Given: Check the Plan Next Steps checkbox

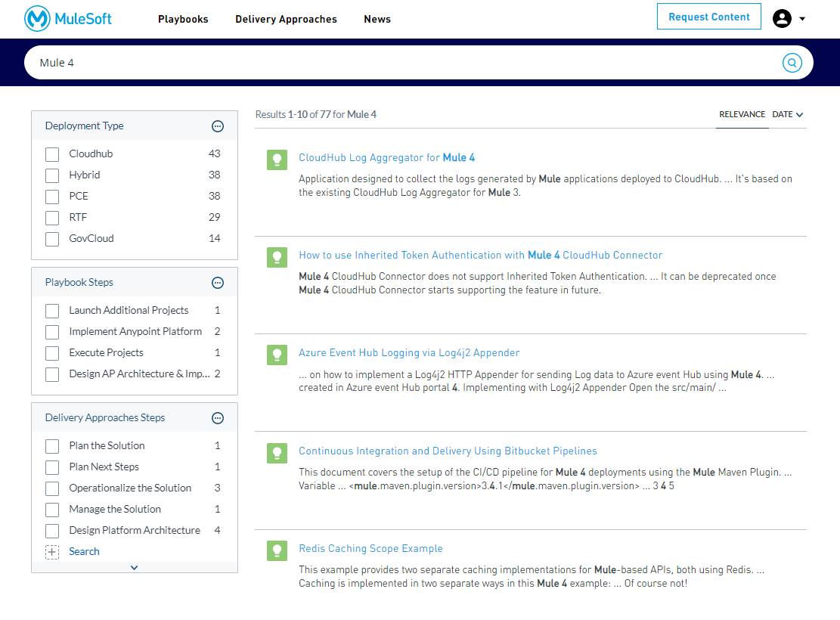Looking at the screenshot, I should (52, 467).
